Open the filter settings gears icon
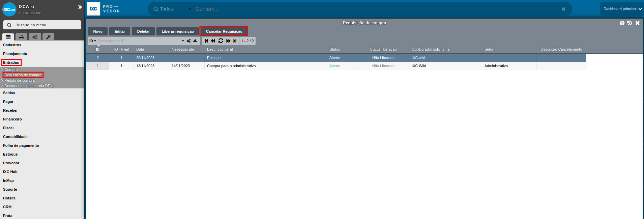The width and height of the screenshot is (644, 219). (189, 41)
